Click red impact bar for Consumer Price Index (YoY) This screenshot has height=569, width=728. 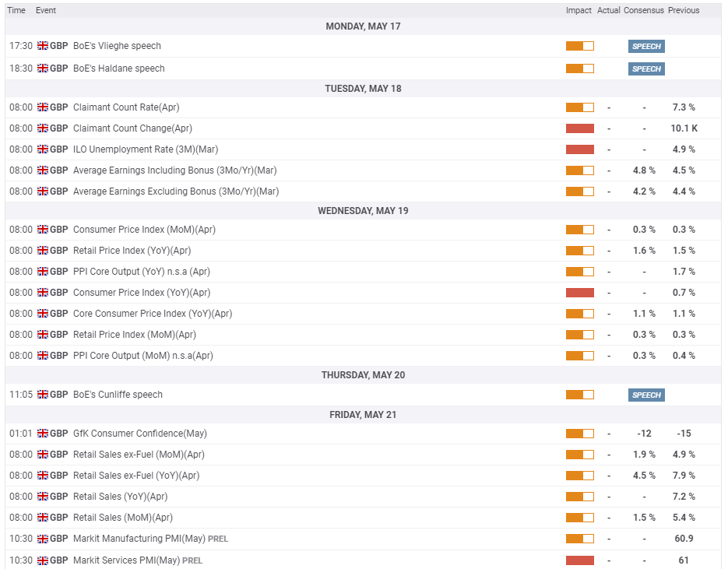[x=580, y=293]
